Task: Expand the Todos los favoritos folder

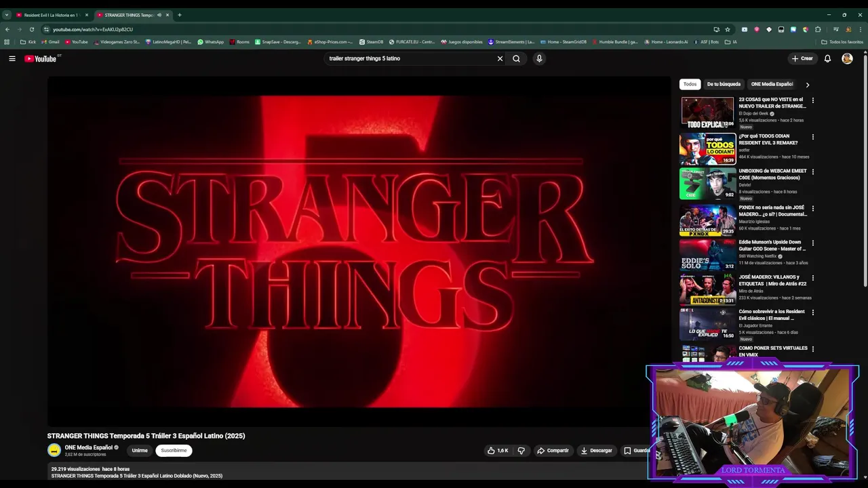Action: [842, 42]
